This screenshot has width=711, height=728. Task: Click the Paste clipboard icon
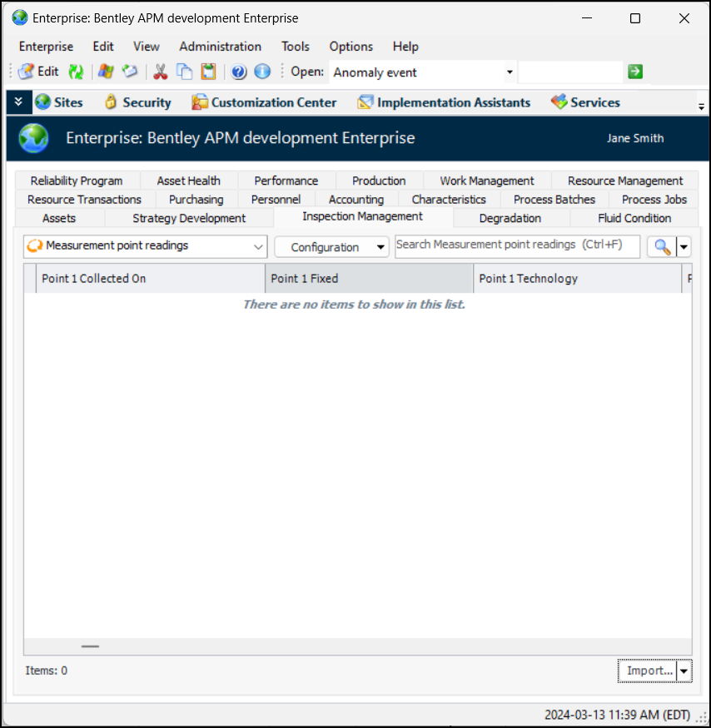pyautogui.click(x=208, y=72)
